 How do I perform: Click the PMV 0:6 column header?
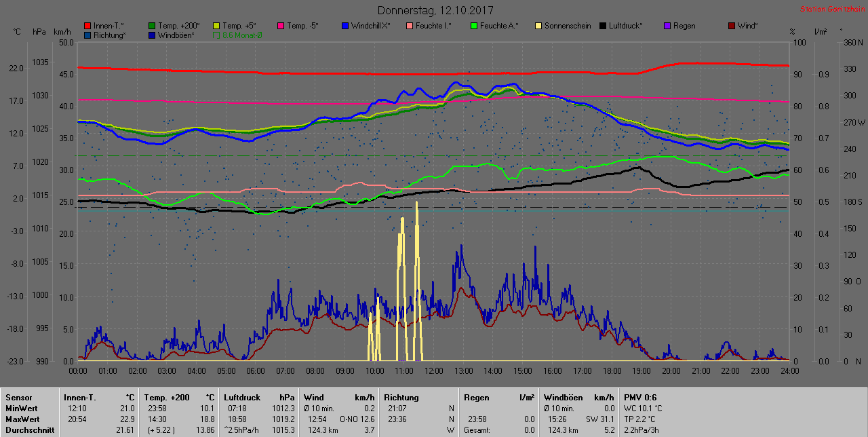click(x=640, y=398)
